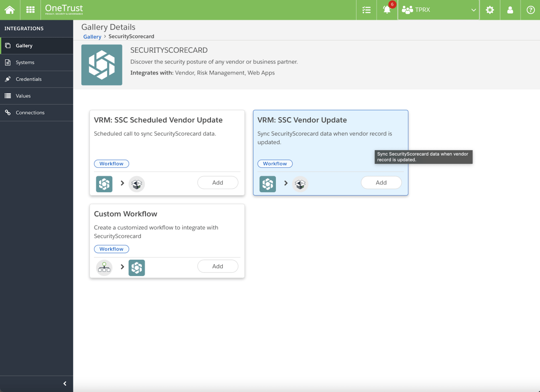
Task: Open the task list checklist icon
Action: (x=366, y=10)
